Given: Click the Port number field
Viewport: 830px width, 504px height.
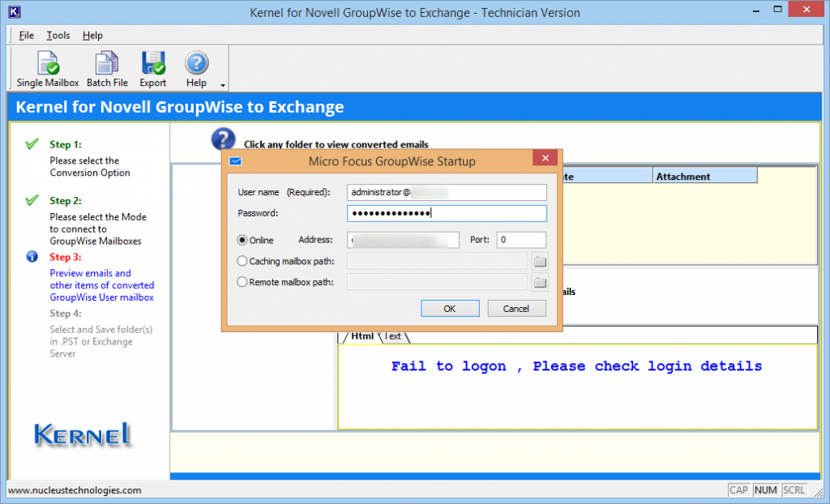Looking at the screenshot, I should click(521, 239).
